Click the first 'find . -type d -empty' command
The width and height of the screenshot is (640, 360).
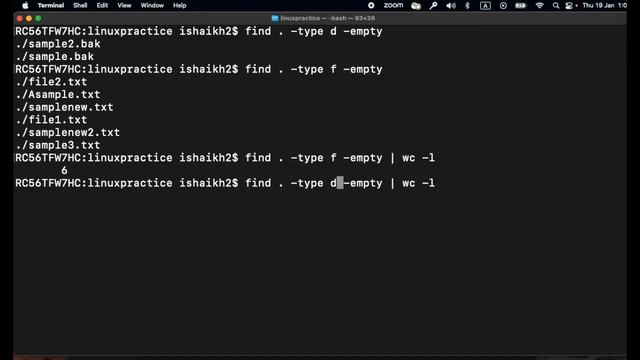click(x=313, y=31)
